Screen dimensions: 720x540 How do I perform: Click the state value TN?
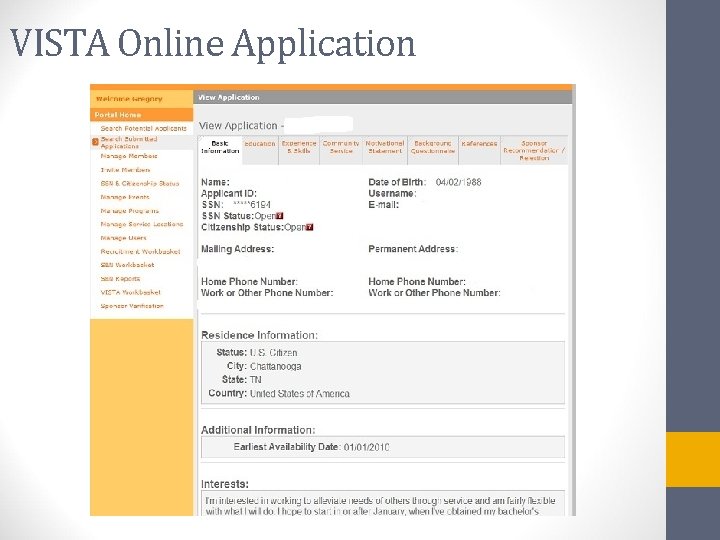click(x=255, y=380)
